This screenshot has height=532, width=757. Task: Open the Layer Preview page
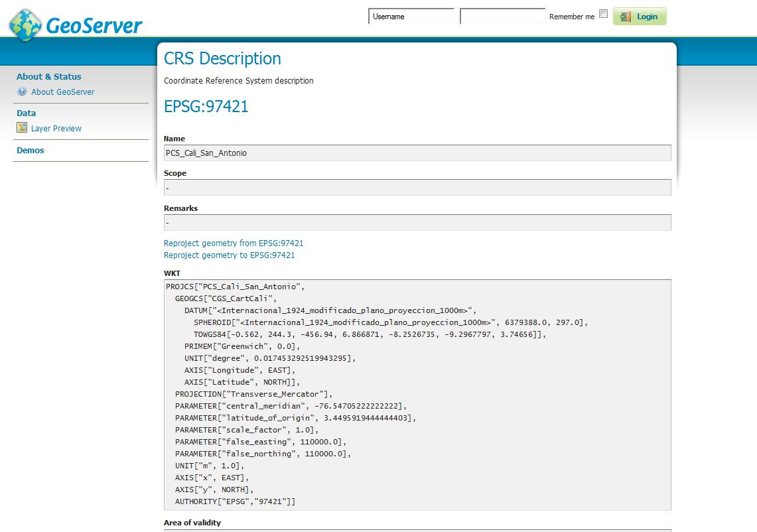[56, 128]
